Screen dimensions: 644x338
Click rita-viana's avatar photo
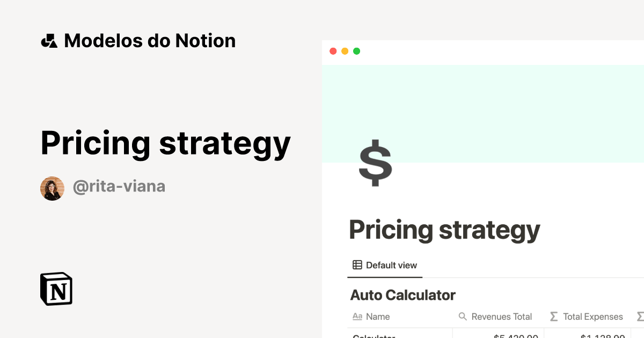[x=52, y=187]
